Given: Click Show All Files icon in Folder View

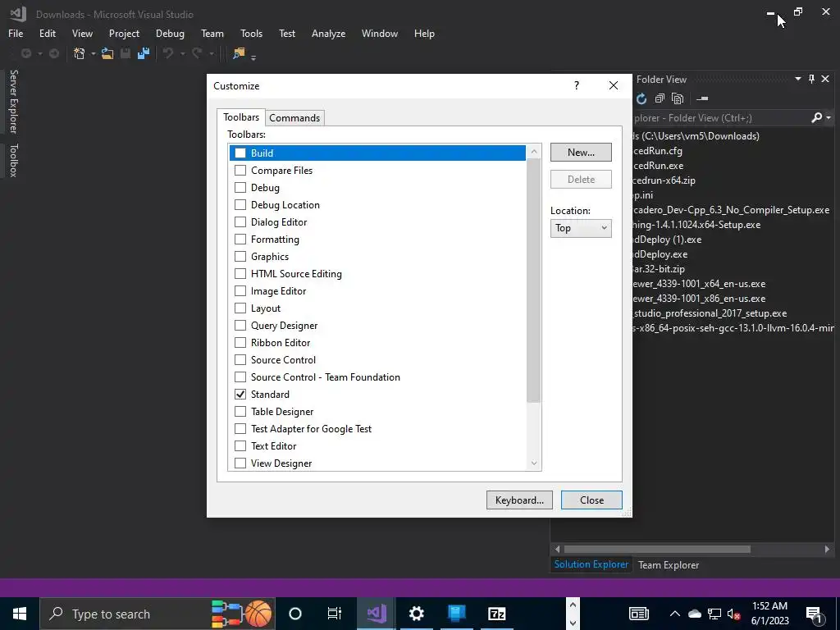Looking at the screenshot, I should coord(678,98).
